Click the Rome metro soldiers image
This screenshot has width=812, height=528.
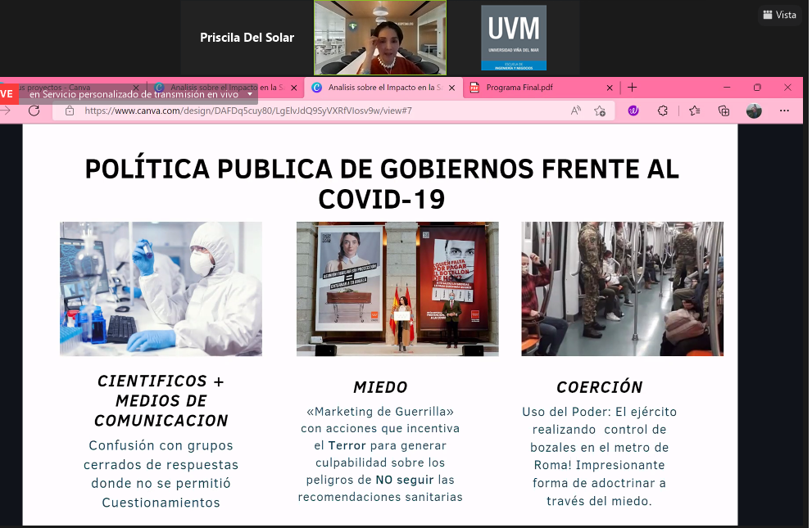pos(622,289)
